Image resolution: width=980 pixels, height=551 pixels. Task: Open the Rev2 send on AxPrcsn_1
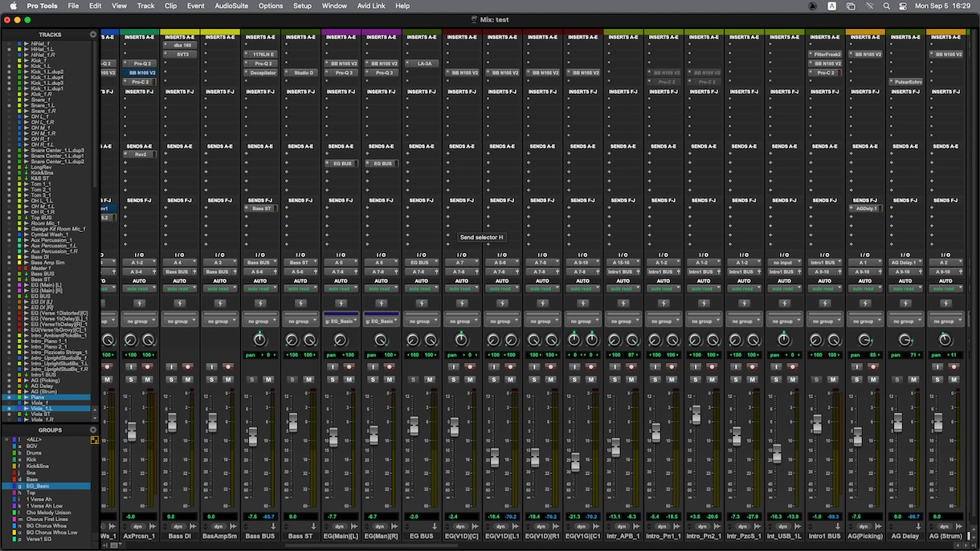click(141, 154)
